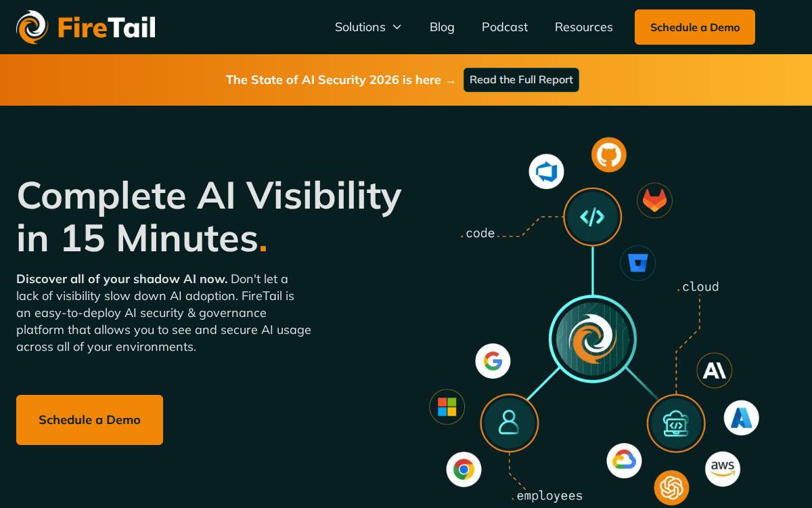Click the Azure triangle icon
Image resolution: width=812 pixels, height=508 pixels.
click(742, 418)
